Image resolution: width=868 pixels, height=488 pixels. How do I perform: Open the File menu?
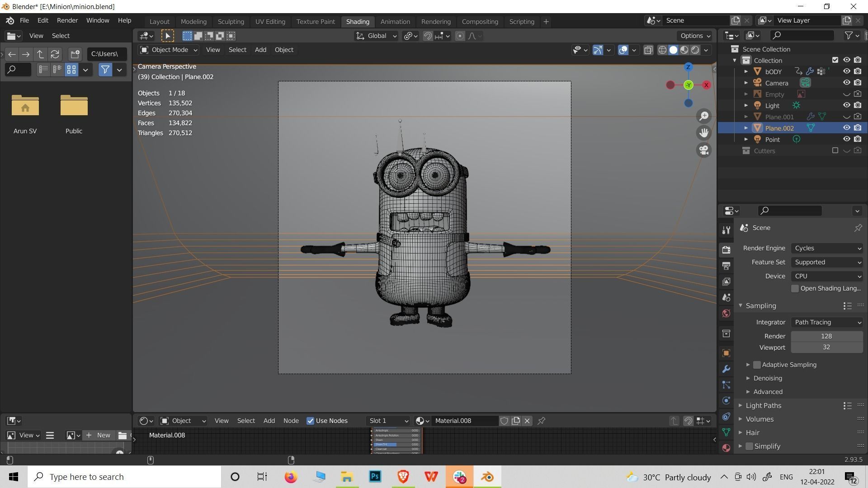(x=24, y=21)
